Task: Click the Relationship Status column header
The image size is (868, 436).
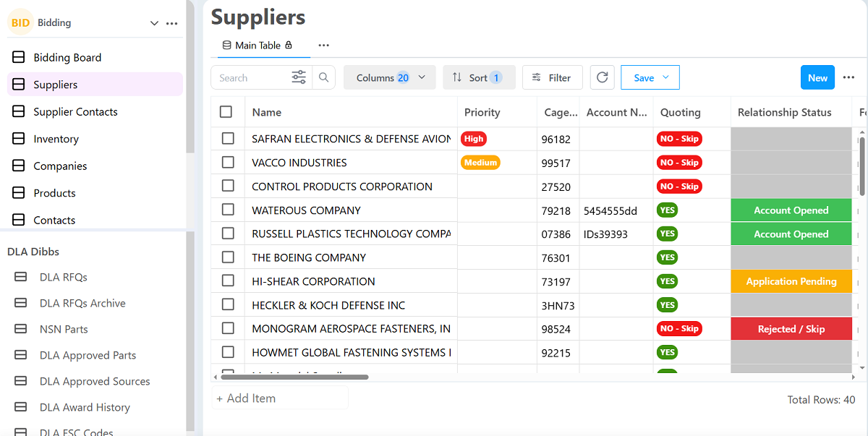Action: pos(791,112)
